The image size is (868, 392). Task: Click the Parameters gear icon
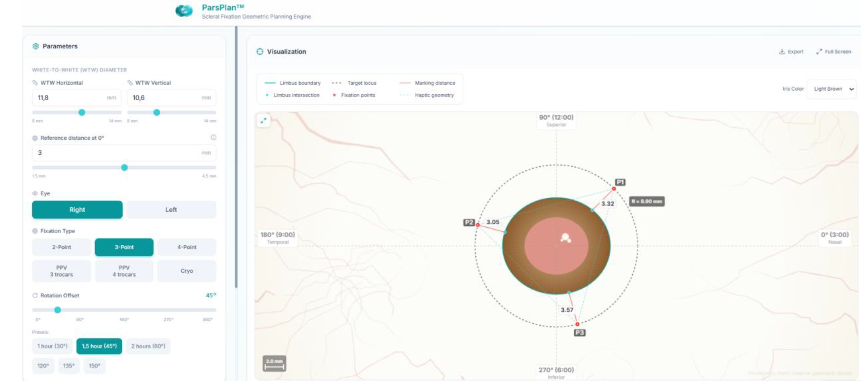coord(35,46)
